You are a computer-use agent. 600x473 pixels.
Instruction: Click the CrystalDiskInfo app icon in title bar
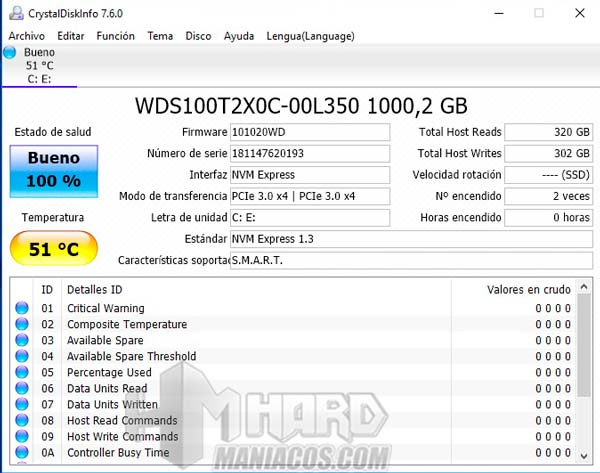(x=16, y=13)
